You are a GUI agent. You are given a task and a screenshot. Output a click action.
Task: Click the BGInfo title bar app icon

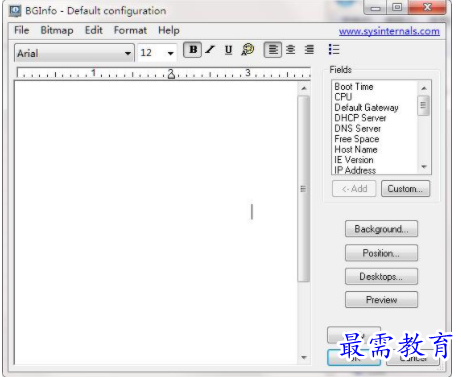click(15, 11)
